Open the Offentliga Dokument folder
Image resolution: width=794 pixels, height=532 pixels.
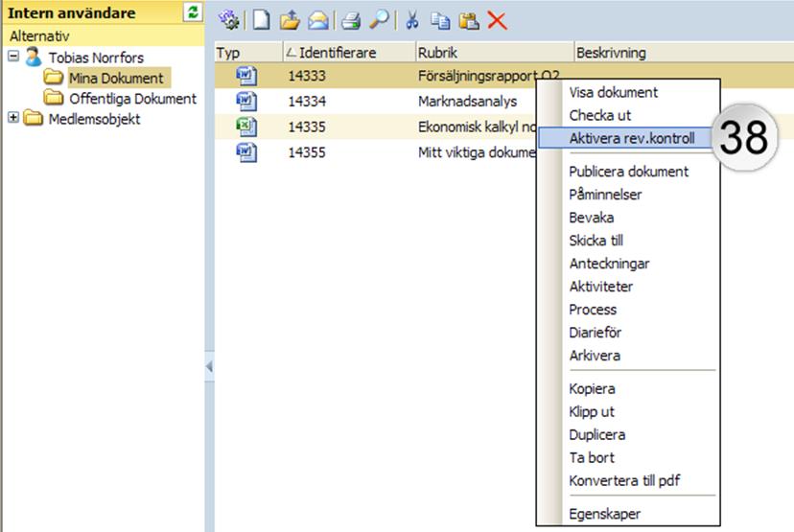132,99
